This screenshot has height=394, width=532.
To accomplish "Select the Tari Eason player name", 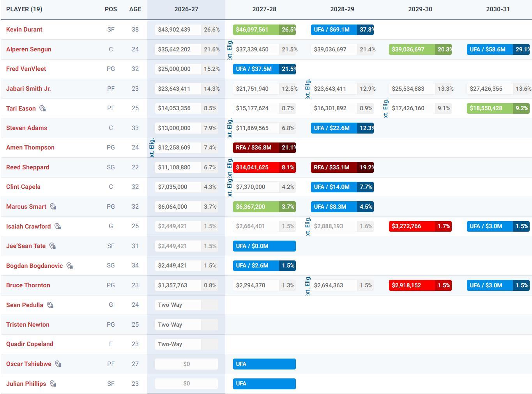I will pos(21,109).
